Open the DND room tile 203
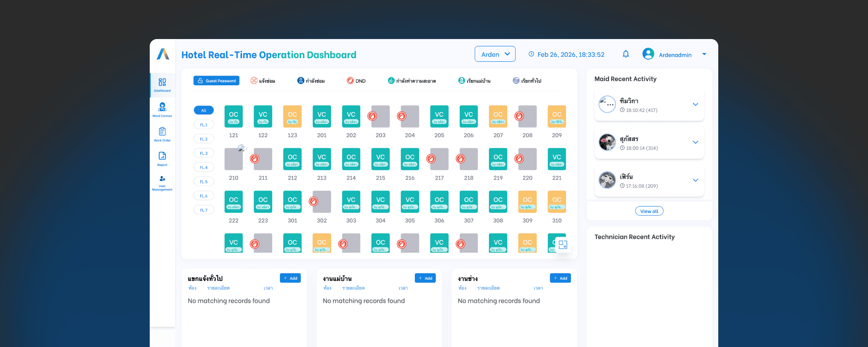The image size is (868, 347). point(380,116)
